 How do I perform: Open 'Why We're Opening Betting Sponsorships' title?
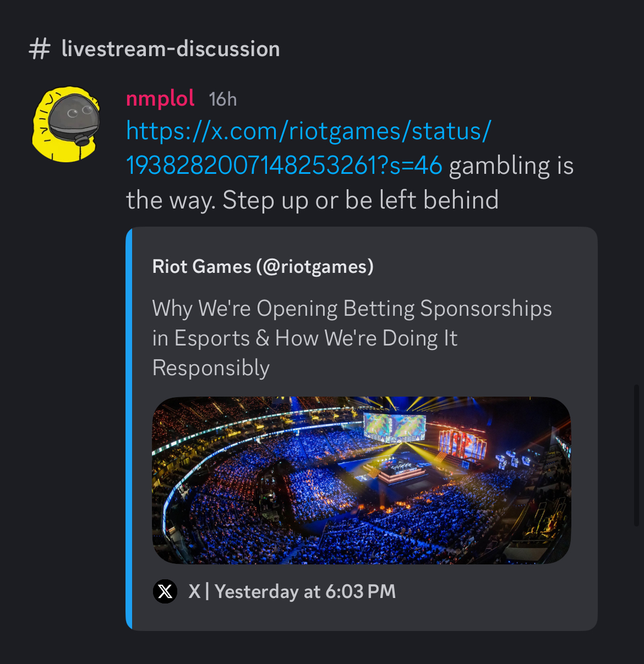[x=352, y=309]
